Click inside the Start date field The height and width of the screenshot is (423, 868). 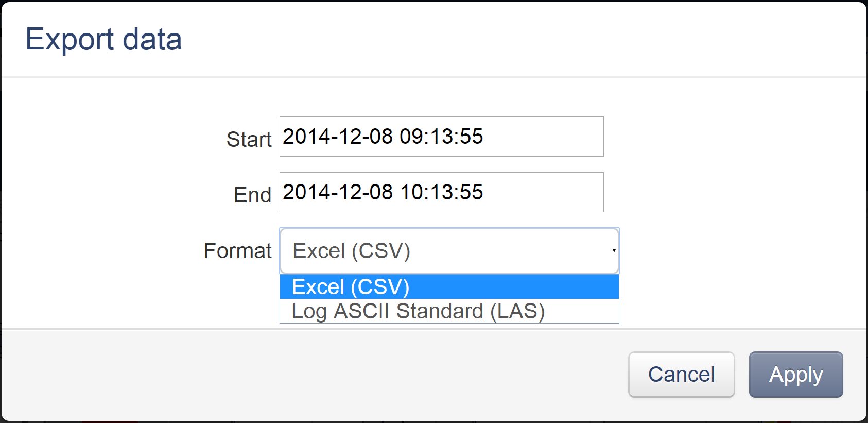click(440, 137)
